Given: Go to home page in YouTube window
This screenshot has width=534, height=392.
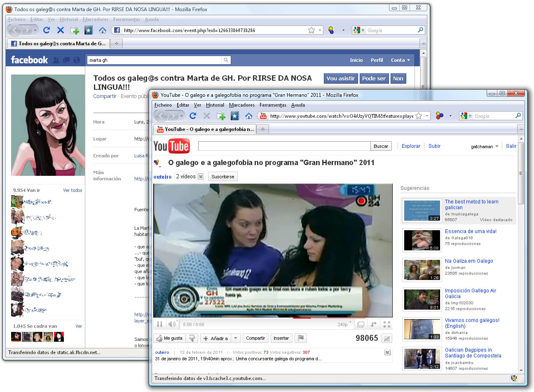Looking at the screenshot, I should [249, 116].
